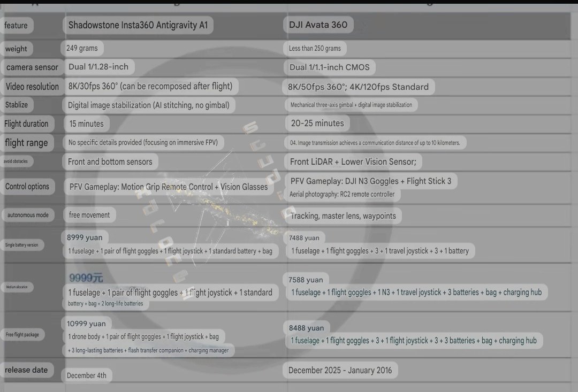Select 'Single battery version' row label
The width and height of the screenshot is (578, 392).
(x=22, y=244)
